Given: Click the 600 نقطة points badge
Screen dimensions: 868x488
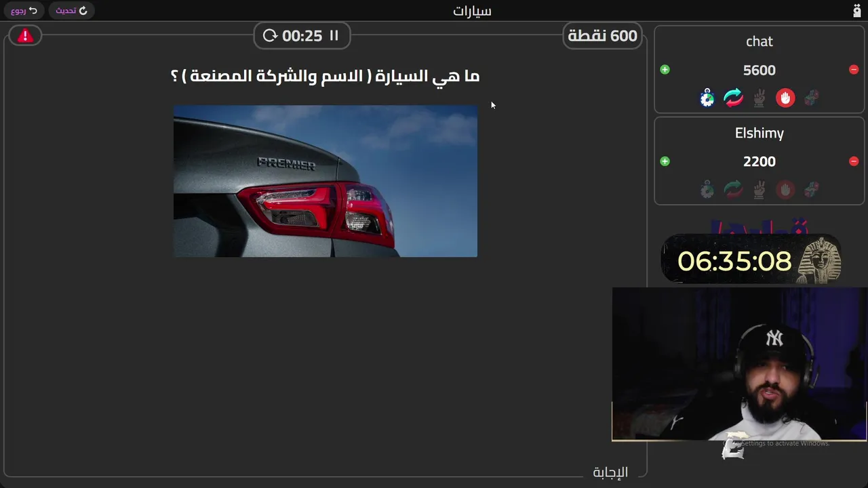Looking at the screenshot, I should tap(603, 36).
